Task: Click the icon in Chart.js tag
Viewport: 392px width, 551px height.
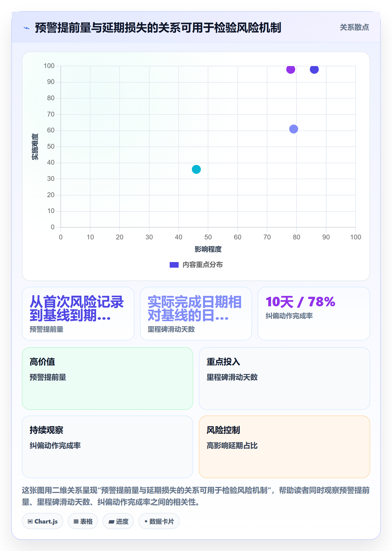Action: [30, 522]
